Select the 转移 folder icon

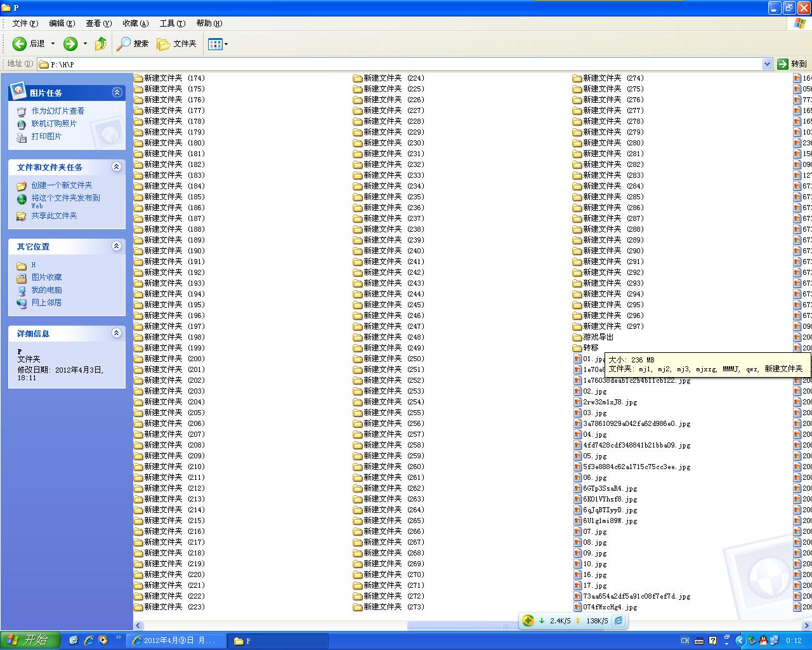click(577, 348)
